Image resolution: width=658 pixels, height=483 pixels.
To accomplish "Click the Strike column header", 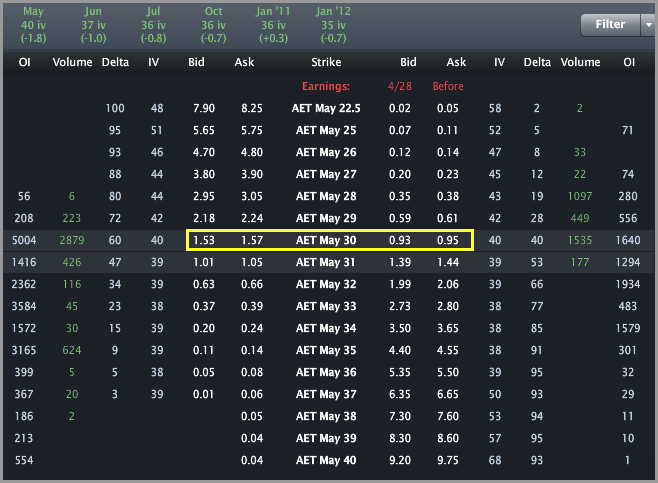I will click(326, 62).
